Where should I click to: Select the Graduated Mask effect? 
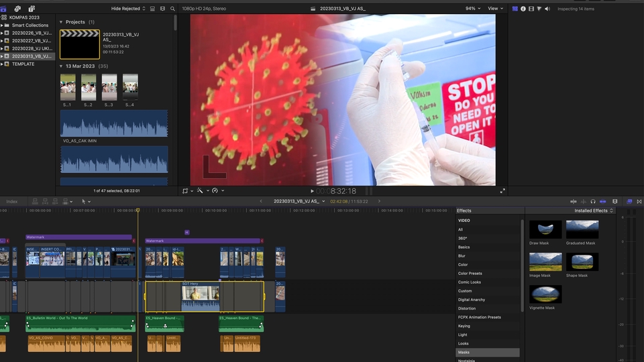[x=582, y=229]
